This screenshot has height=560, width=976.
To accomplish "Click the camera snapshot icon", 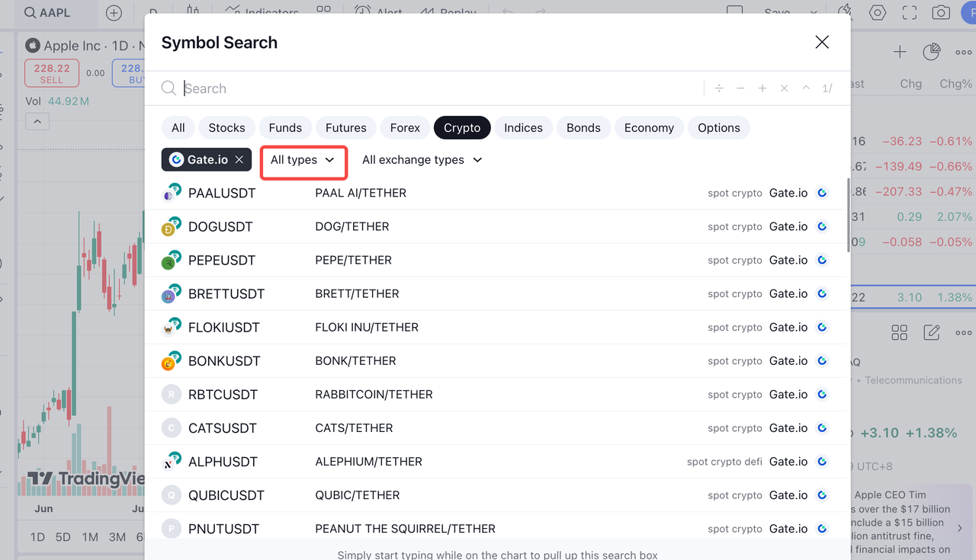I will [x=940, y=12].
